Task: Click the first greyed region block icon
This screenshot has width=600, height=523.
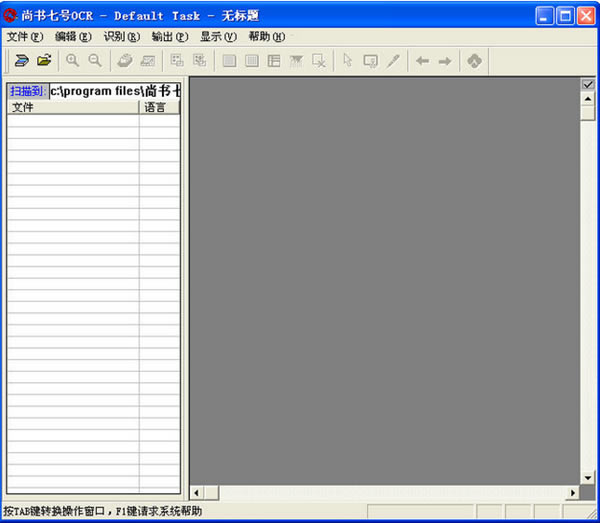Action: 229,60
